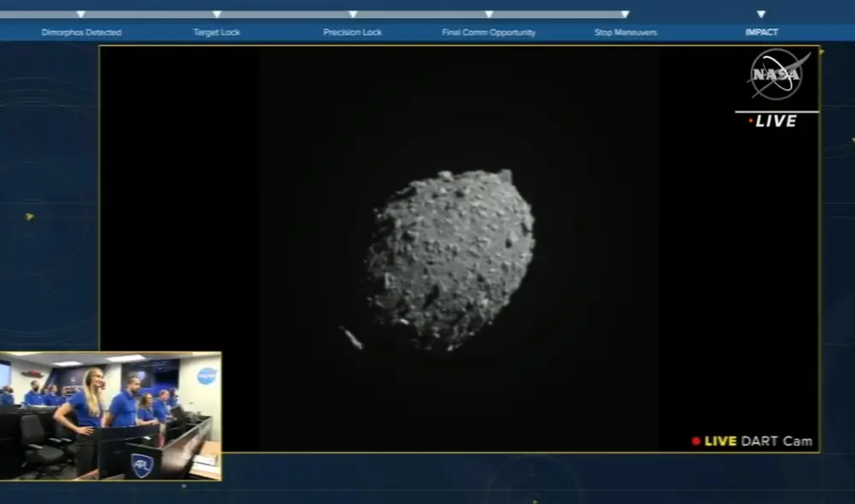This screenshot has width=855, height=504.
Task: Switch to the Target Lock stage
Action: point(217,32)
